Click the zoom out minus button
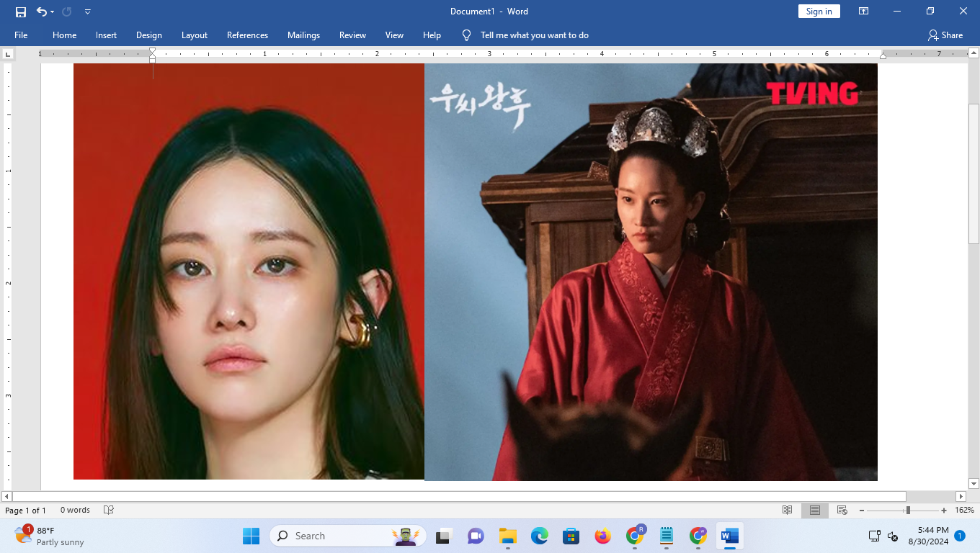The height and width of the screenshot is (553, 980). tap(862, 511)
